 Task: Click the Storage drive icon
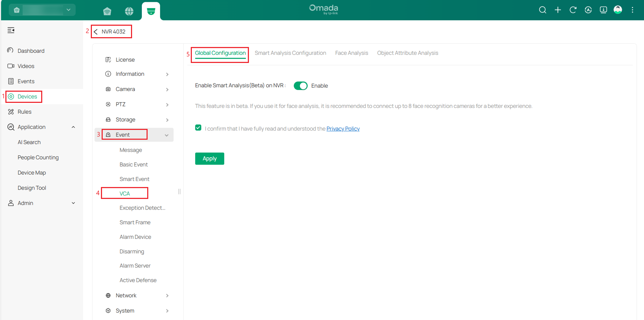108,119
